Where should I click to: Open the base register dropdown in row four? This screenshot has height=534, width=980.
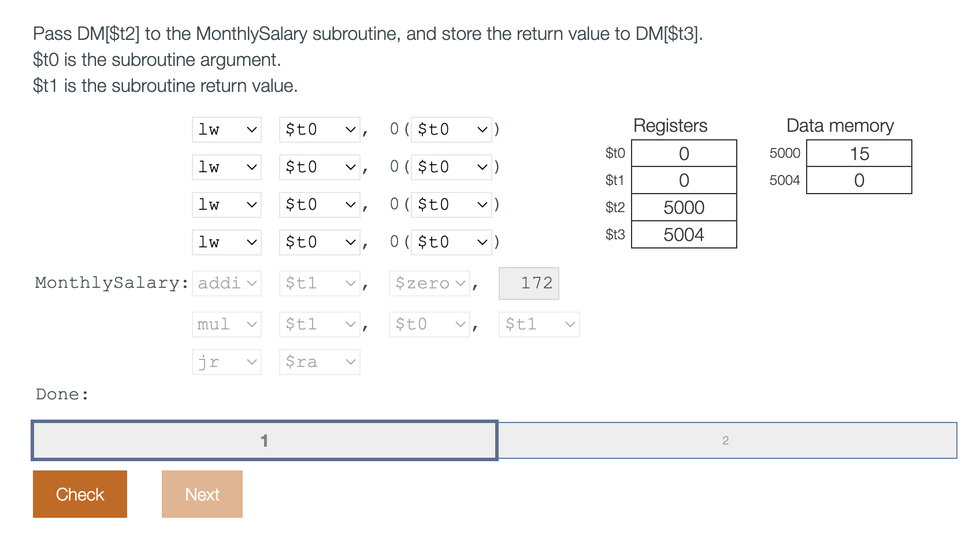pyautogui.click(x=451, y=242)
